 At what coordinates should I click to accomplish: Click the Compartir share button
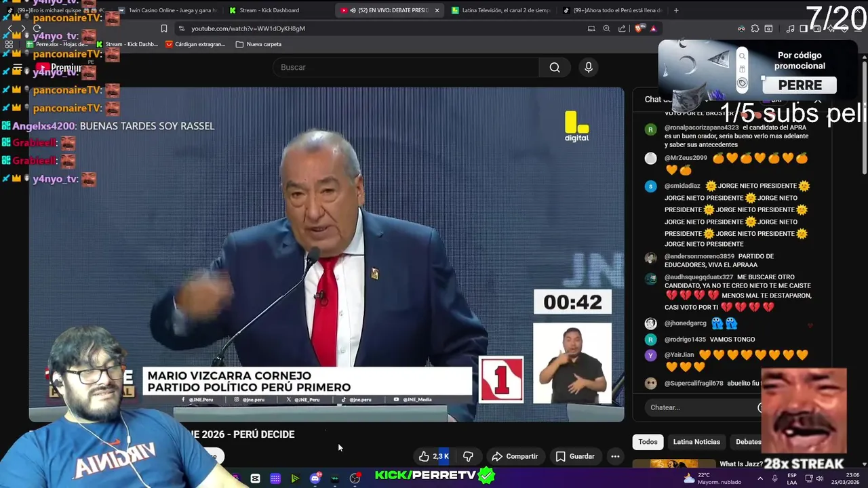coord(515,456)
